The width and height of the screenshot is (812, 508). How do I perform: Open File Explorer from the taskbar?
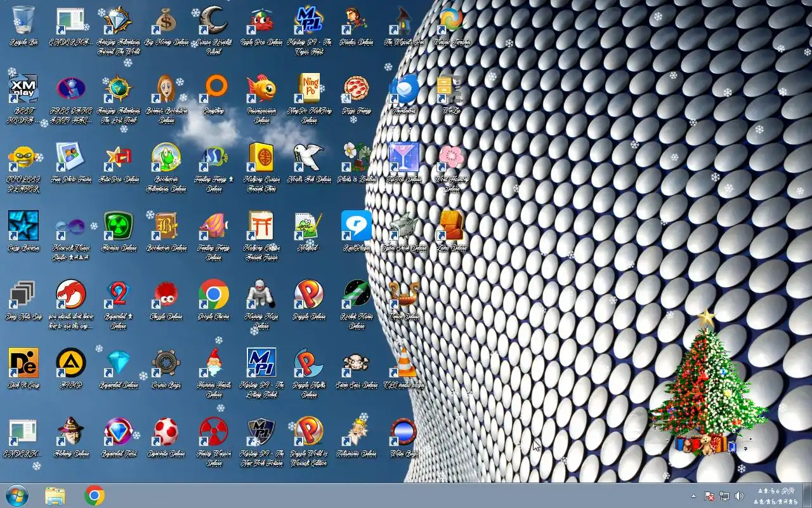click(55, 495)
